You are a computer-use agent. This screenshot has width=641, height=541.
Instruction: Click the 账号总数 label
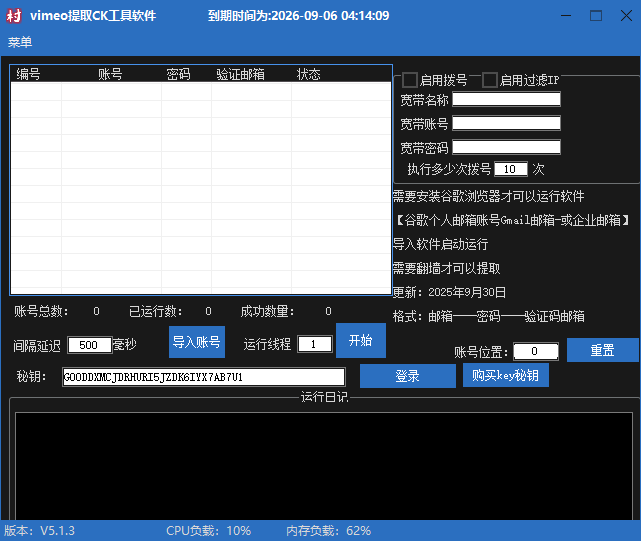tap(41, 312)
